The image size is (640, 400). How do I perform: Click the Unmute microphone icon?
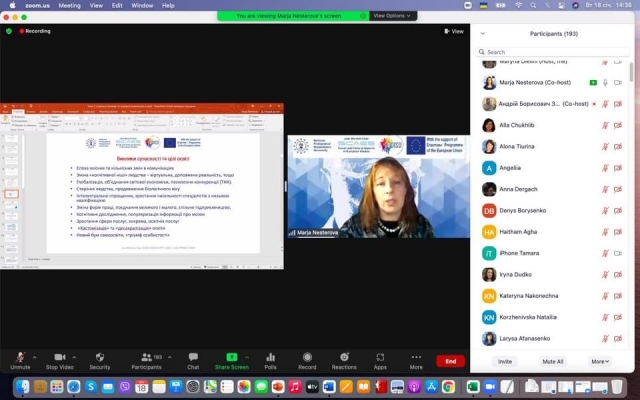pyautogui.click(x=20, y=357)
